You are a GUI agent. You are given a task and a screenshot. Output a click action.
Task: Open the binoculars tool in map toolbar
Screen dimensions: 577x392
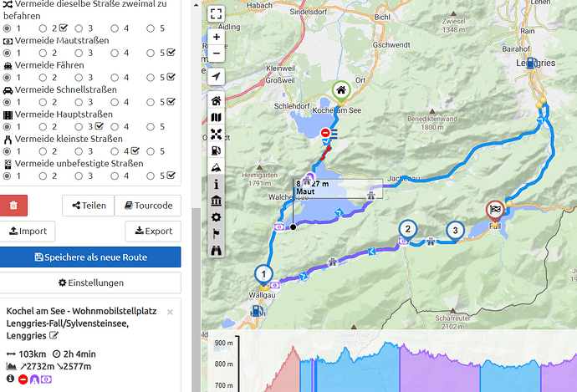[x=217, y=249]
